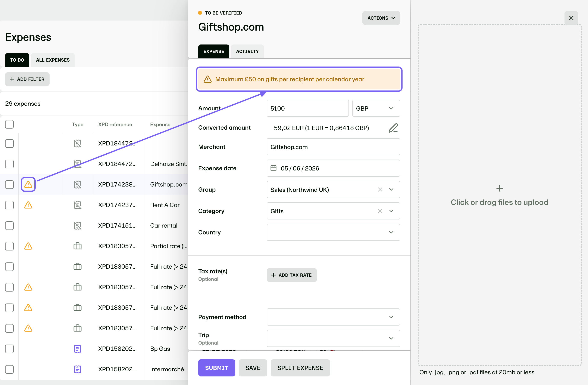The image size is (588, 385).
Task: Check the Rent A Car row checkbox
Action: 9,205
